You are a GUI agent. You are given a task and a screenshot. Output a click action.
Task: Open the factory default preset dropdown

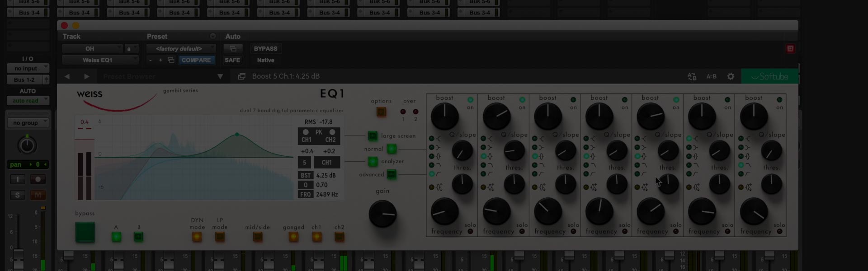(180, 49)
